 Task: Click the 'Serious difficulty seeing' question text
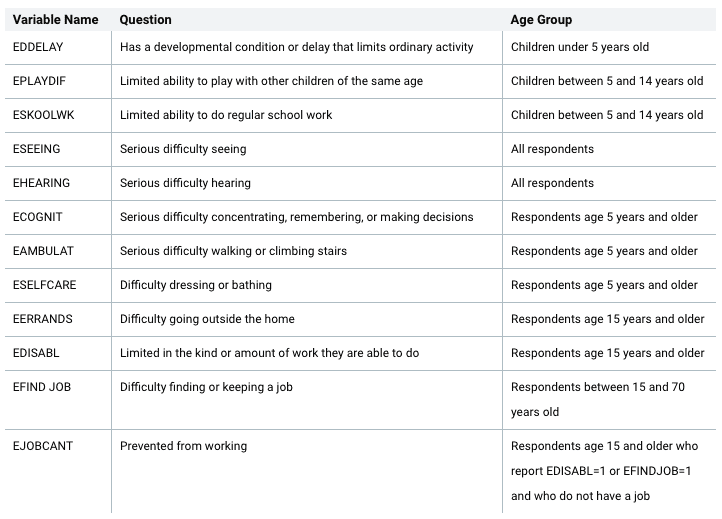coord(183,149)
